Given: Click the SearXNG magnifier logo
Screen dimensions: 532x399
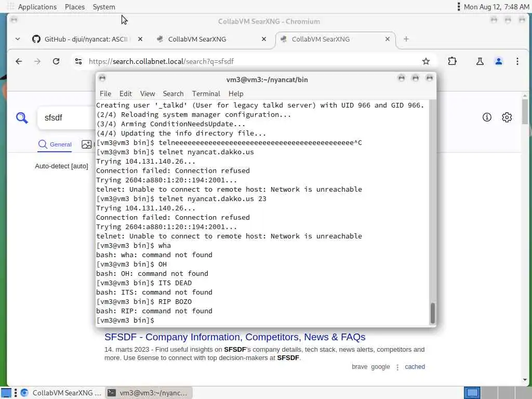Looking at the screenshot, I should click(x=22, y=118).
